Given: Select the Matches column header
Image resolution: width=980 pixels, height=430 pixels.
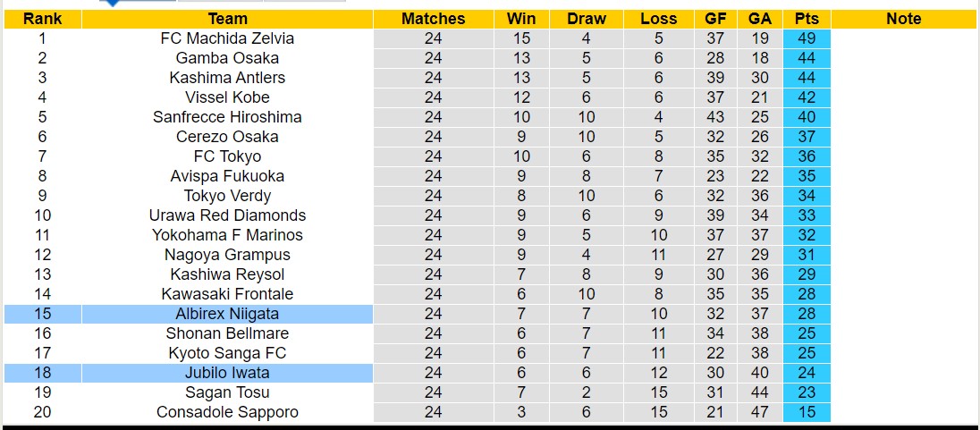Looking at the screenshot, I should click(434, 19).
